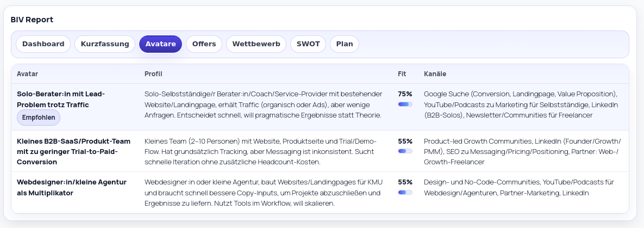Screen dimensions: 644x228
Task: Click the Empfohlen badge
Action: (x=39, y=118)
